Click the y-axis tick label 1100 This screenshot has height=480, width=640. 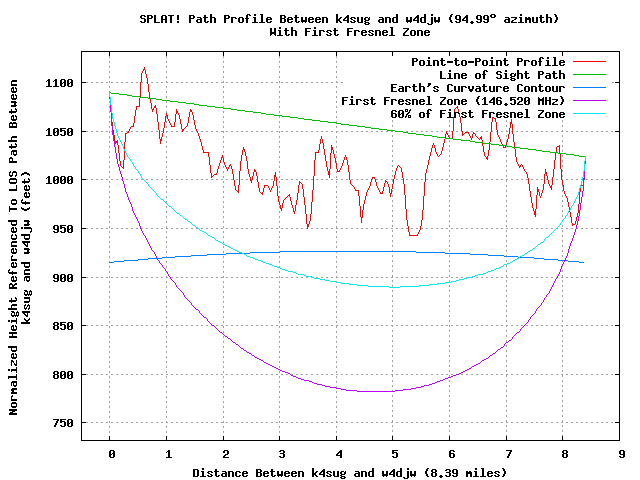(x=59, y=83)
